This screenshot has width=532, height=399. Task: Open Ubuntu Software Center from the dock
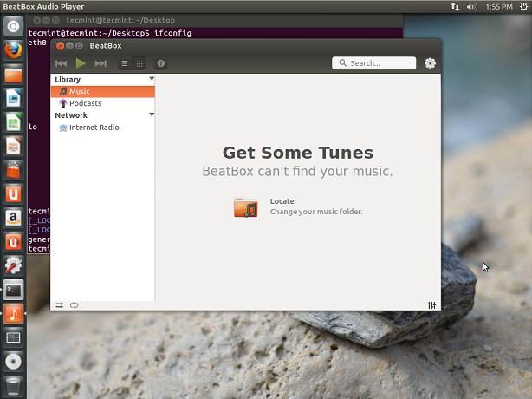pyautogui.click(x=13, y=170)
